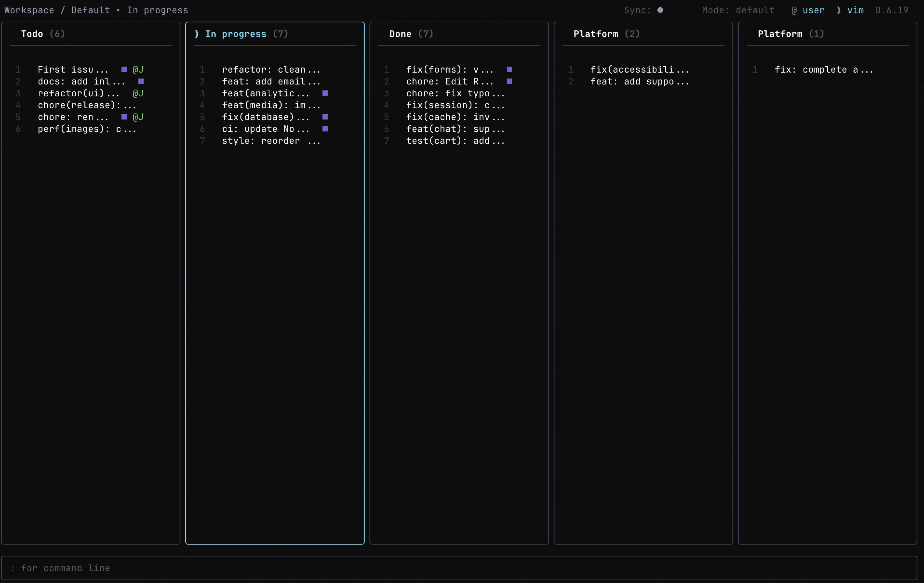924x583 pixels.
Task: Click the "Sync:" label in status bar
Action: 638,10
